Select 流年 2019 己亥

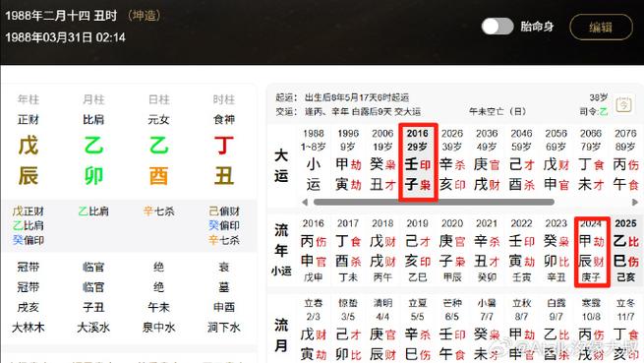click(418, 251)
